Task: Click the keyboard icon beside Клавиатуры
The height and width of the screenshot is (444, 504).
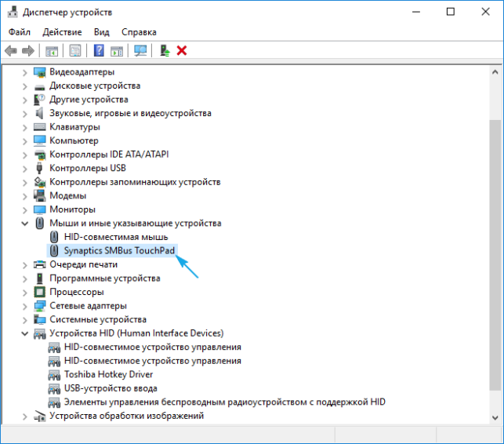Action: 39,127
